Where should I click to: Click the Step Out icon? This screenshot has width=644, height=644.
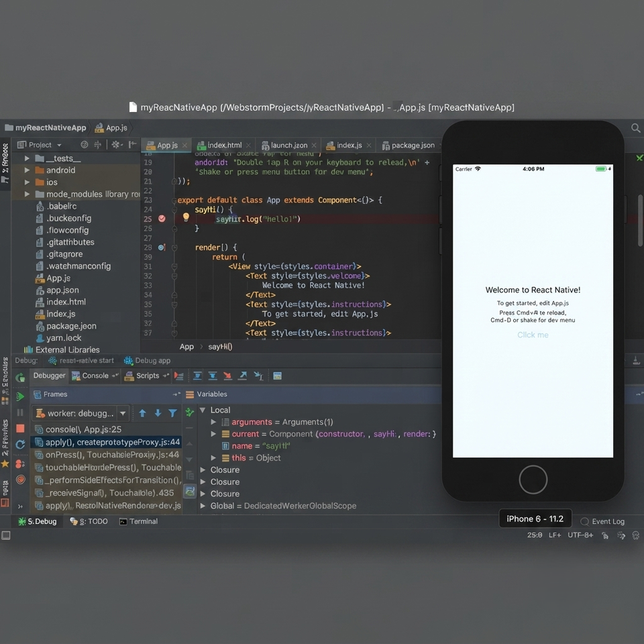pyautogui.click(x=243, y=376)
